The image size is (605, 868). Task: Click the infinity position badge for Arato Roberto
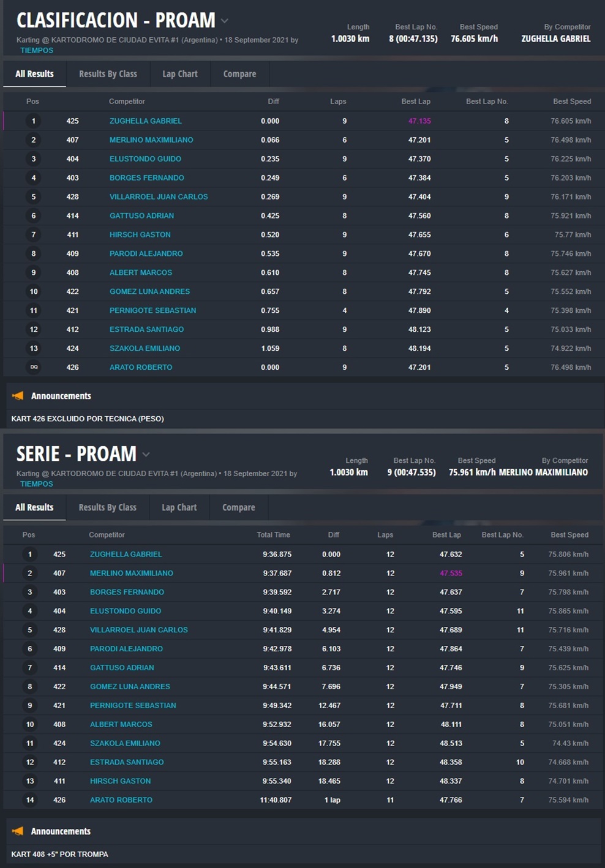tap(34, 367)
